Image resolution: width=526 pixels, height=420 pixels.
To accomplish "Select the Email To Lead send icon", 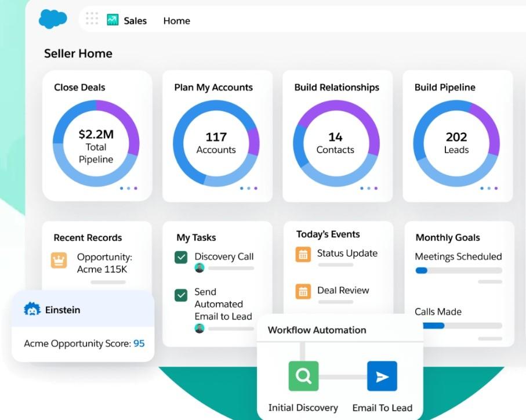I will tap(382, 376).
